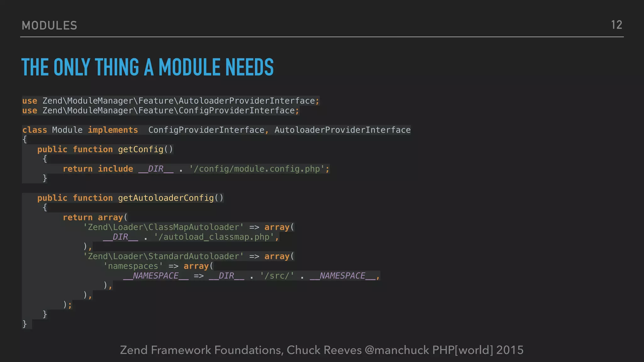The image size is (644, 362).
Task: Click the ConfigProviderInterface use statement line
Action: coord(161,111)
